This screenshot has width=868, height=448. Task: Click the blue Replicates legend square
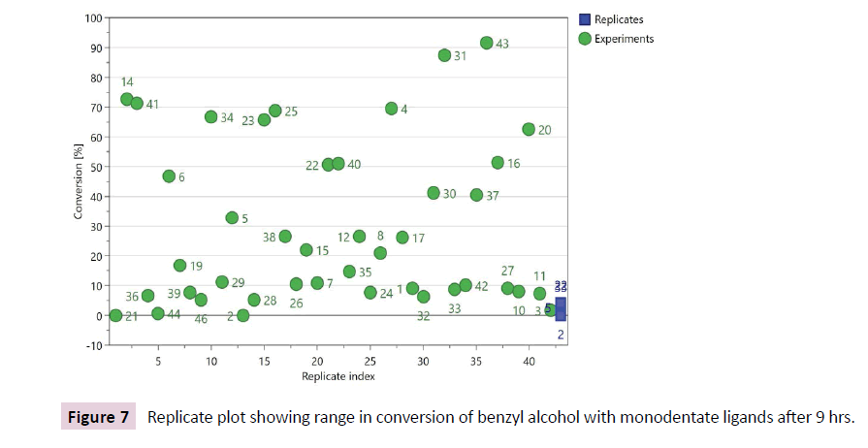click(584, 19)
